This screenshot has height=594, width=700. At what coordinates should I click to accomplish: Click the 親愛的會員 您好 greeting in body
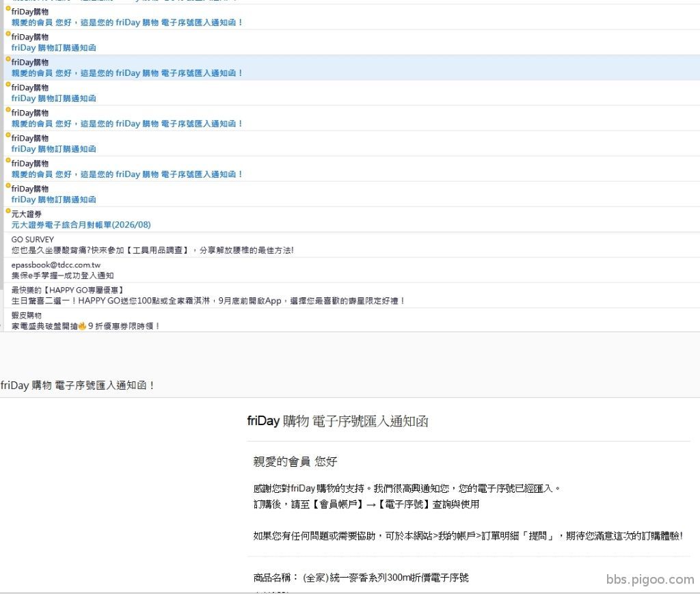tap(295, 461)
